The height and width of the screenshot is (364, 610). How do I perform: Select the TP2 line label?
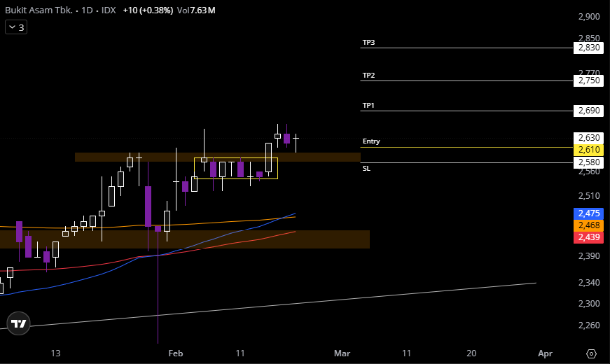coord(368,76)
